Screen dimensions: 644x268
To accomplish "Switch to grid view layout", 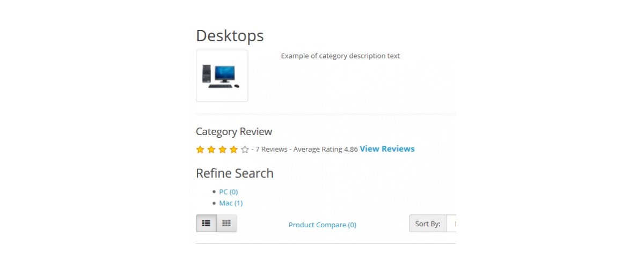I will pos(226,224).
